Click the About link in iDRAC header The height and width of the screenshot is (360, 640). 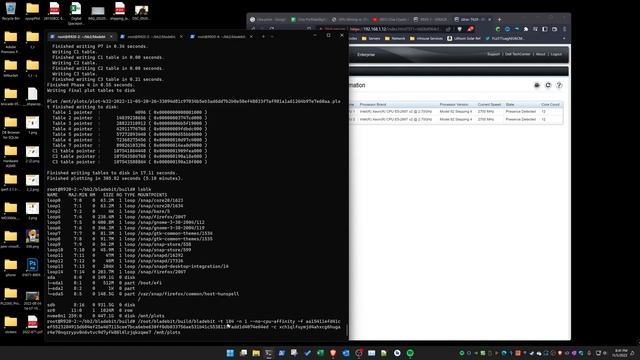click(540, 54)
